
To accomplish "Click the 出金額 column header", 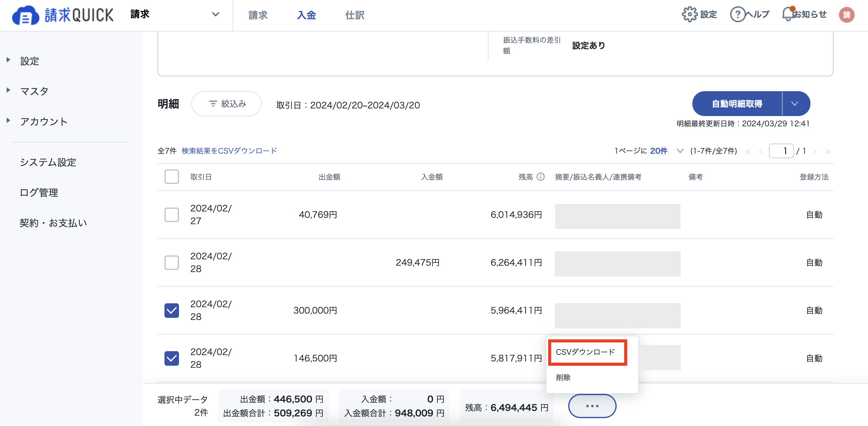I will tap(329, 177).
